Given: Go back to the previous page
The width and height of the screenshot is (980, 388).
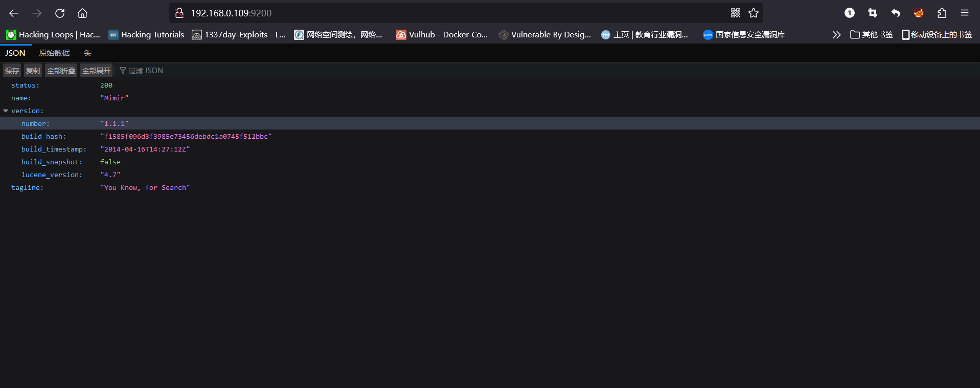Looking at the screenshot, I should pyautogui.click(x=14, y=13).
